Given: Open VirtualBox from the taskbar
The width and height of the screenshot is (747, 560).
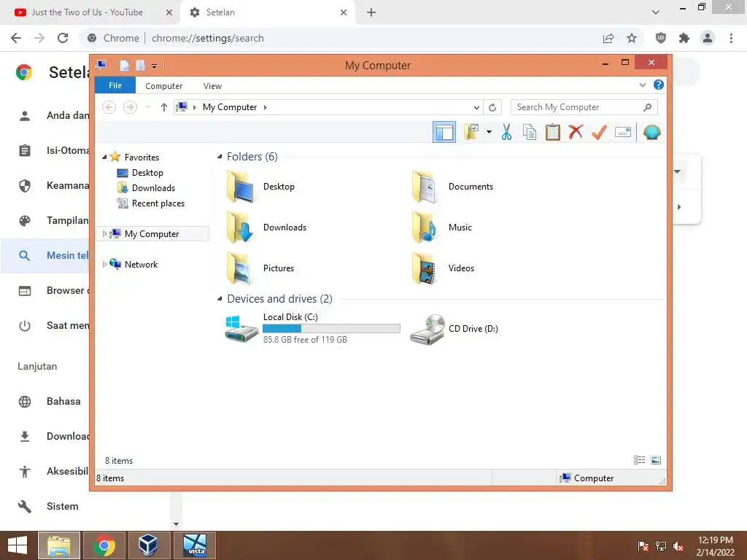Looking at the screenshot, I should pyautogui.click(x=149, y=545).
